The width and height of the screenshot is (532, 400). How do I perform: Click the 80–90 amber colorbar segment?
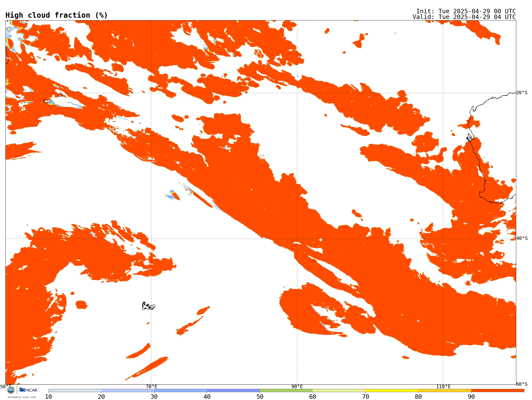pyautogui.click(x=445, y=391)
